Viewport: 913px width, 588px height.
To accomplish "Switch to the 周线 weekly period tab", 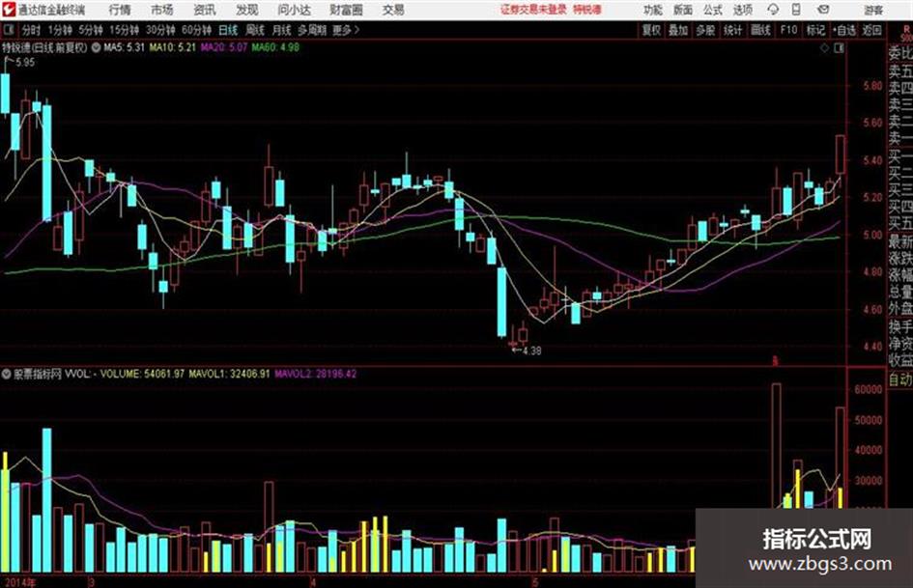I will pos(255,30).
